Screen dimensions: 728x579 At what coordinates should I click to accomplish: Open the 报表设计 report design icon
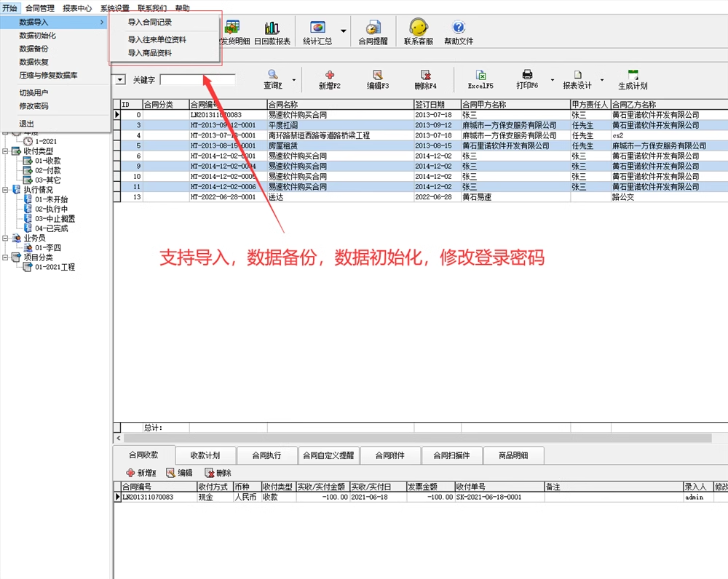pos(577,79)
